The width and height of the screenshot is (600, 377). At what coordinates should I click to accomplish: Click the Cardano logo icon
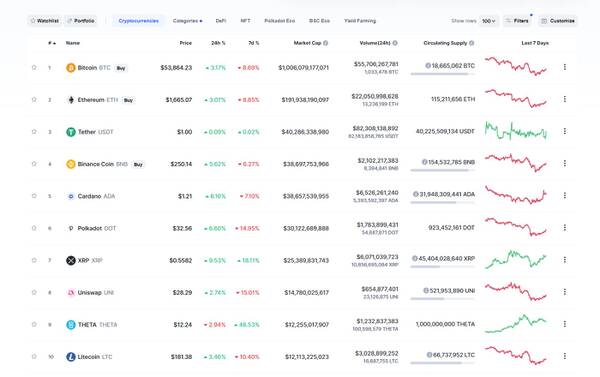tap(71, 196)
